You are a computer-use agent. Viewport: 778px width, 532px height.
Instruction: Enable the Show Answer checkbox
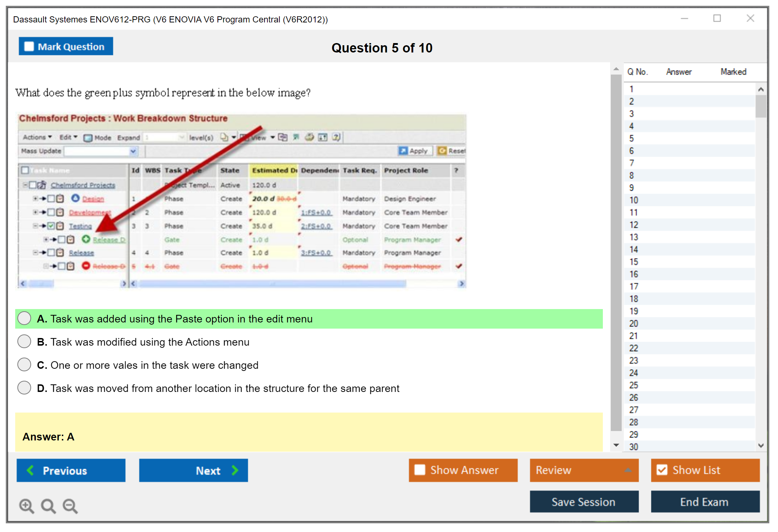pos(420,470)
